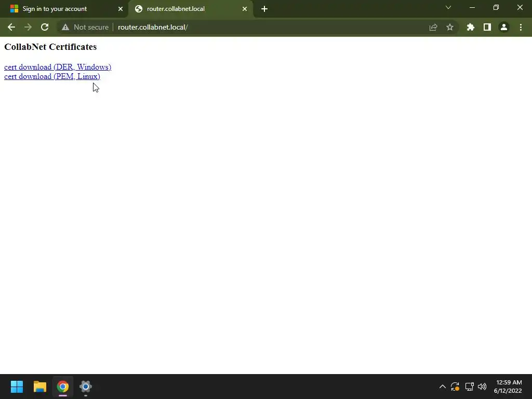Reload the router.collabnet.local page
The height and width of the screenshot is (399, 532).
(x=45, y=27)
